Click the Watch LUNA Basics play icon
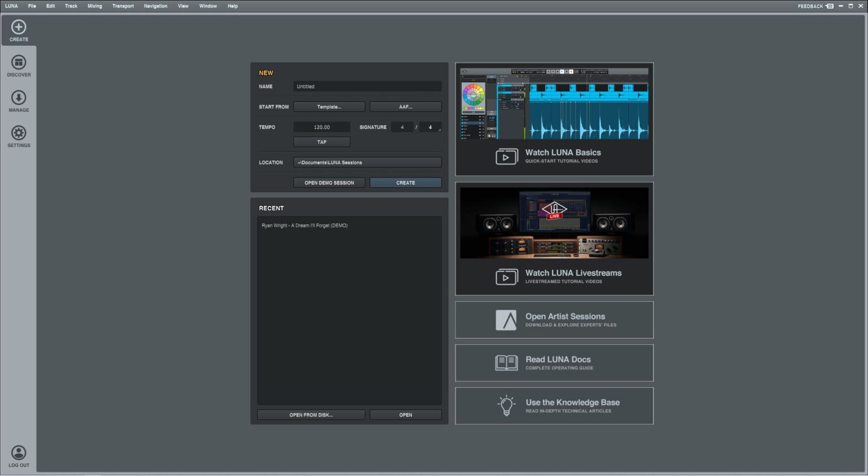 coord(507,157)
